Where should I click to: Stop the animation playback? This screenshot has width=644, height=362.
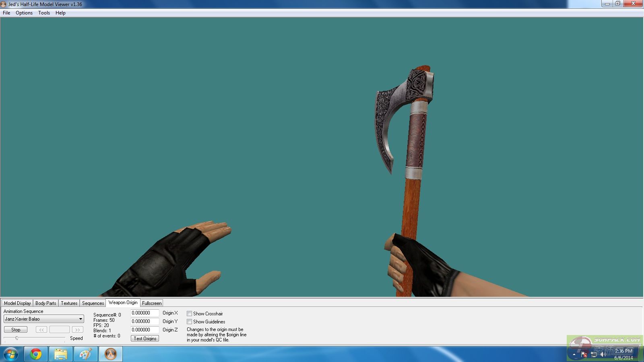16,330
